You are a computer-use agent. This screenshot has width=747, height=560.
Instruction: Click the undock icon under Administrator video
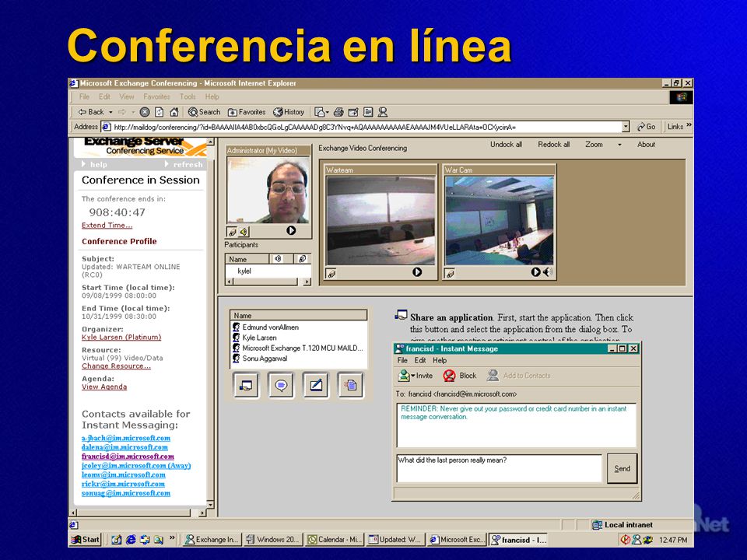point(232,232)
